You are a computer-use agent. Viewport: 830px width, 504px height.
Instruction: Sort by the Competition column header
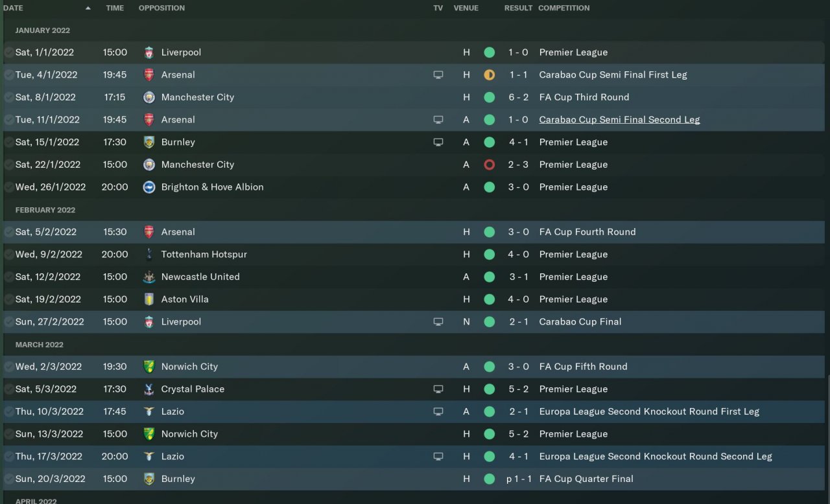(x=563, y=8)
